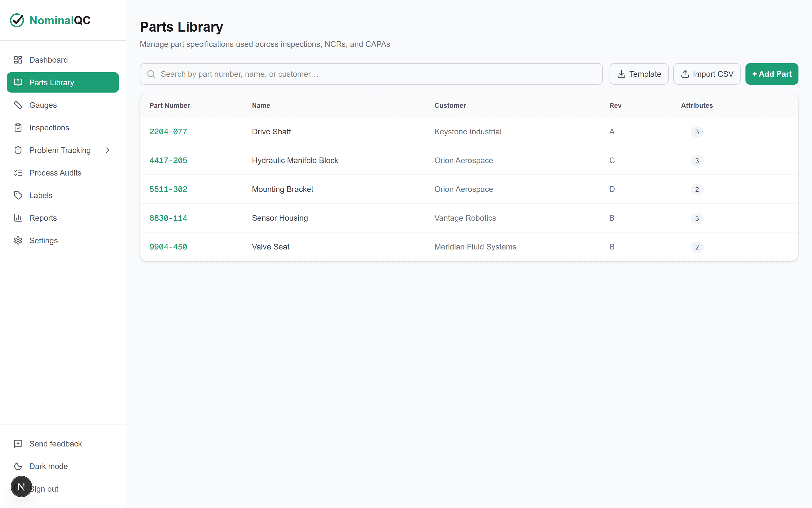Click the download icon on Template button

tap(621, 74)
